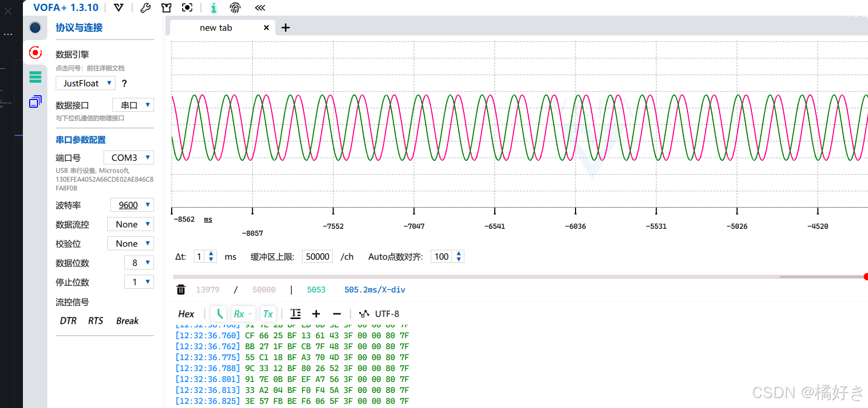Open the wrench settings tool

146,7
